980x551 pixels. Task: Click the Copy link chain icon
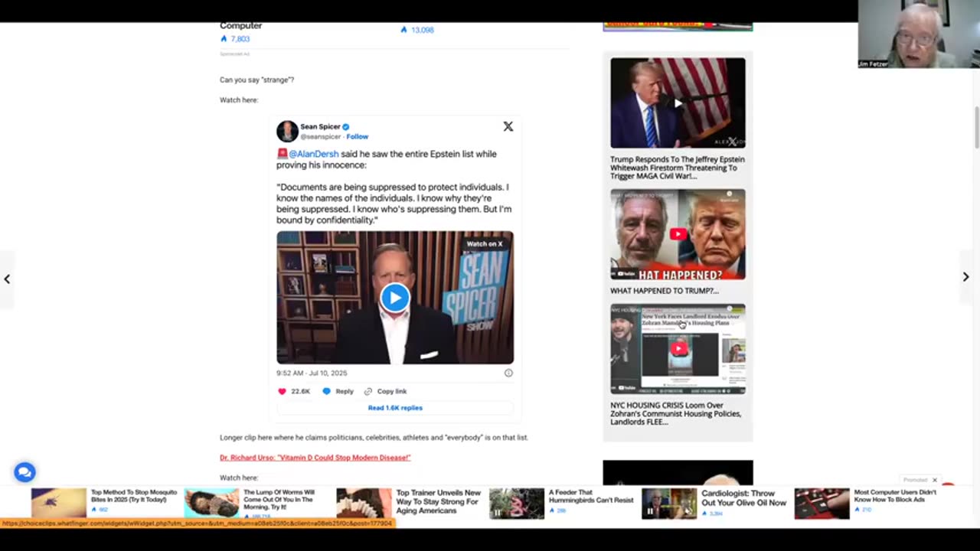(368, 391)
